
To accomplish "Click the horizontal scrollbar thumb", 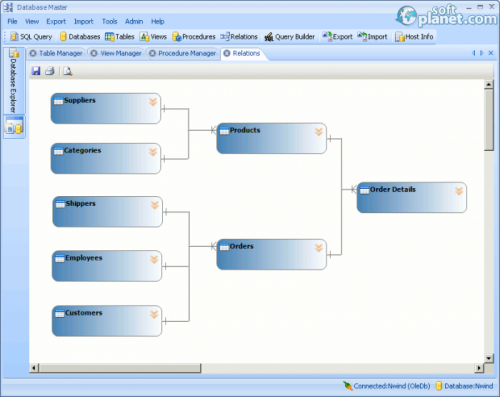I will point(120,368).
